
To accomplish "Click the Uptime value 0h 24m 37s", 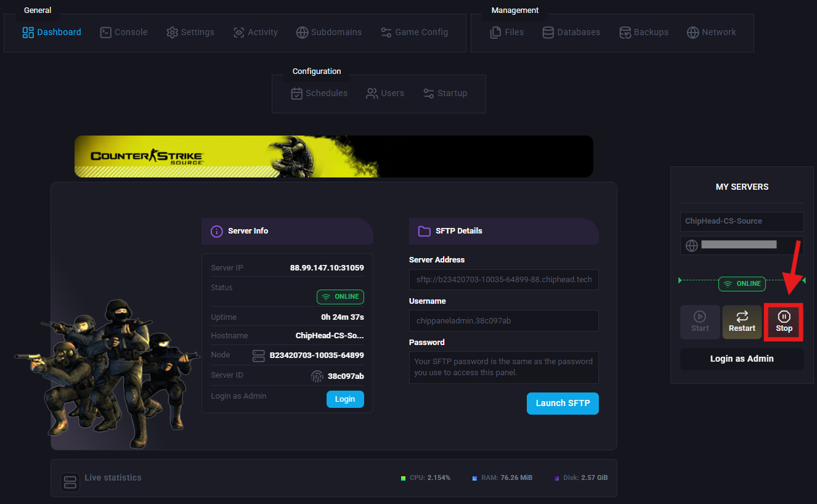I will click(343, 317).
